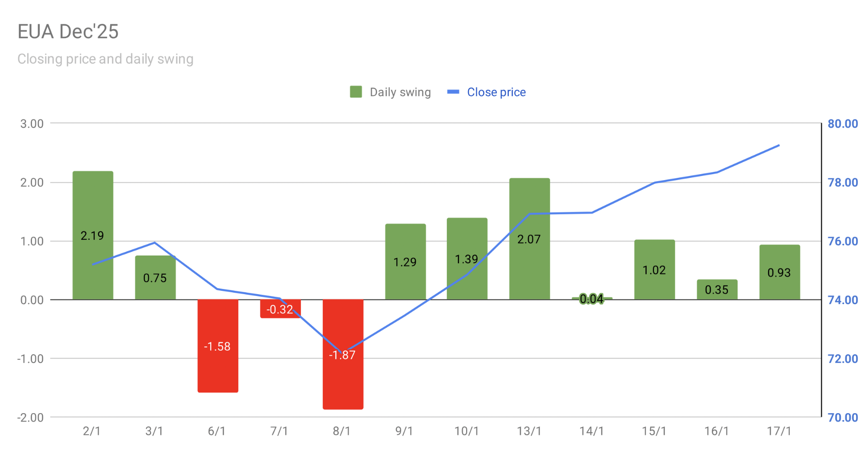Screen dimensions: 868x454
Task: Click the 3.00 label on left axis
Action: pyautogui.click(x=32, y=124)
